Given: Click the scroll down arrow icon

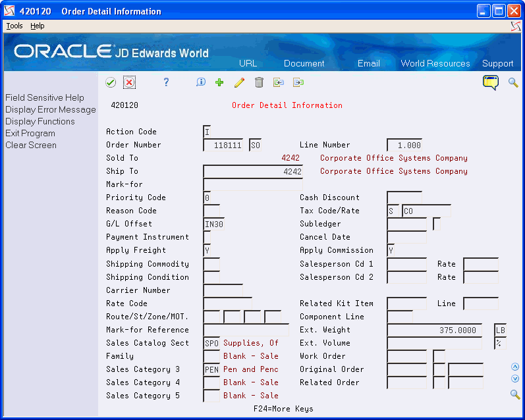Looking at the screenshot, I should 515,379.
